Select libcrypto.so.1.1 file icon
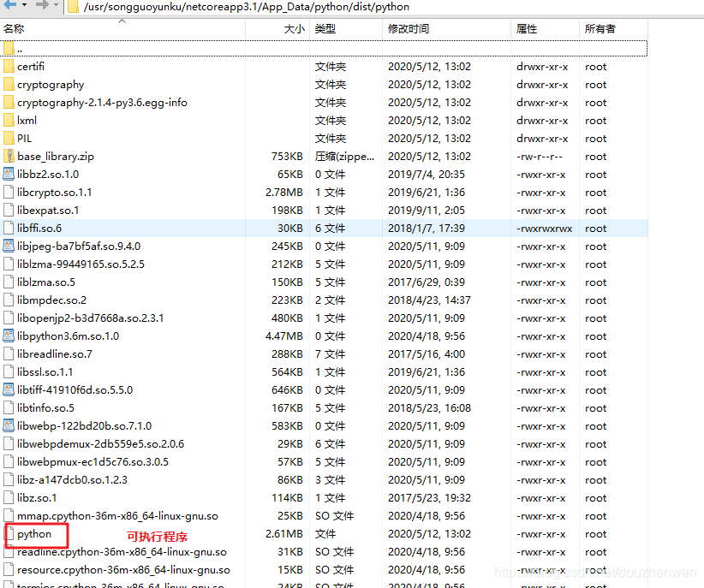The image size is (704, 588). coord(9,192)
